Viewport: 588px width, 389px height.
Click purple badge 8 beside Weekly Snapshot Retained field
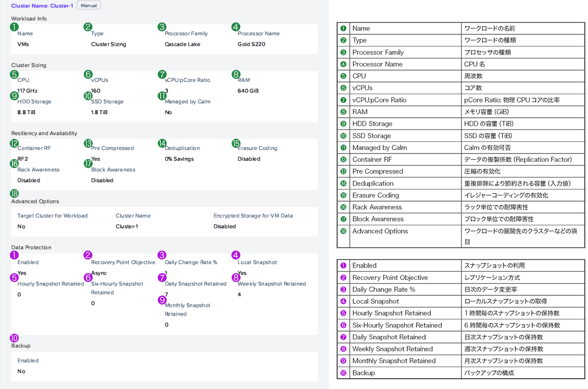(236, 277)
